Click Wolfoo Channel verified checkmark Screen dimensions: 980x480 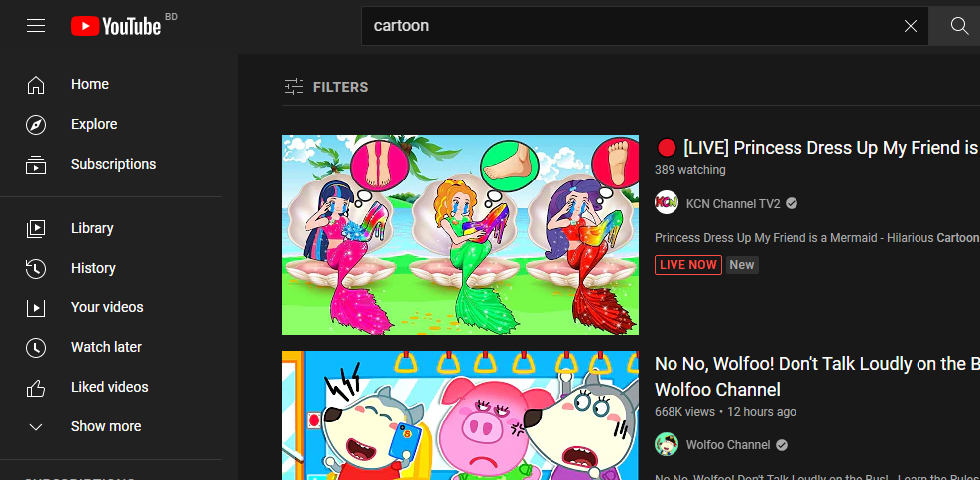pyautogui.click(x=782, y=445)
